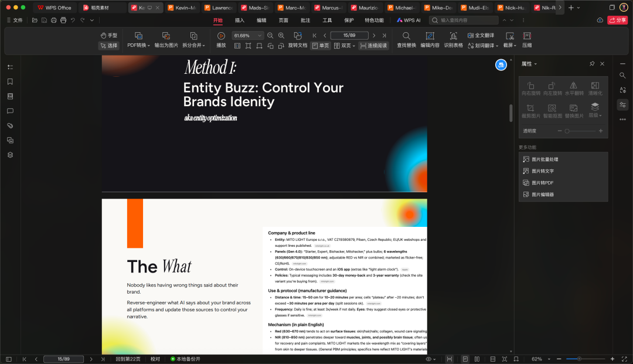This screenshot has width=633, height=364.
Task: Click Proofread (校对) in status bar
Action: [x=155, y=359]
